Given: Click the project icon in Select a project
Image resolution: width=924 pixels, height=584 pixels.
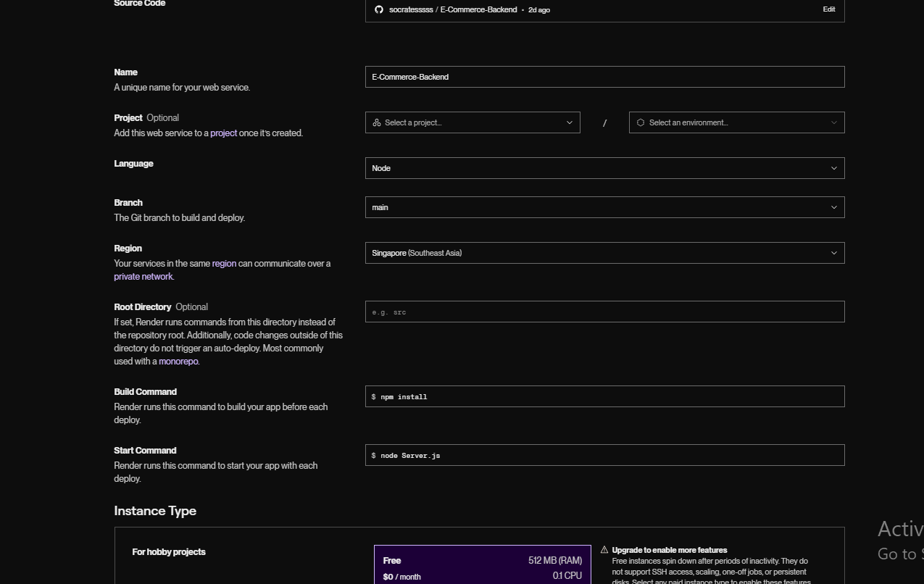Looking at the screenshot, I should (377, 122).
